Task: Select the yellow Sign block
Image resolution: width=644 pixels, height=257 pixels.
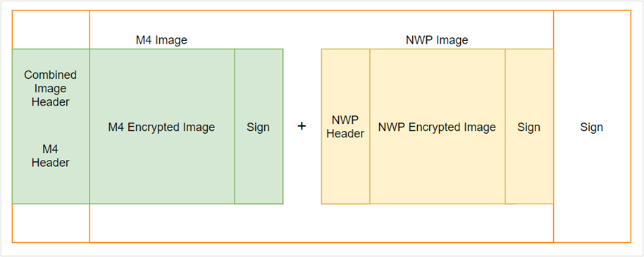Action: [529, 127]
